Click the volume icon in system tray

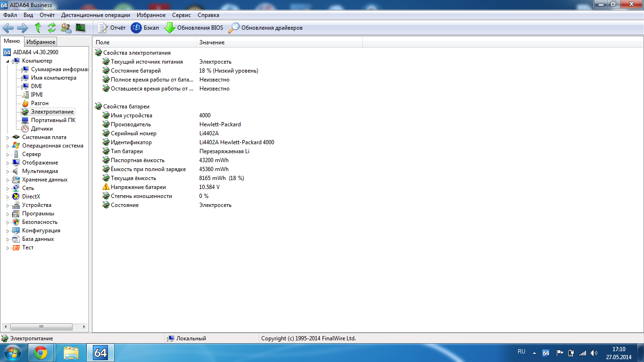coord(594,353)
